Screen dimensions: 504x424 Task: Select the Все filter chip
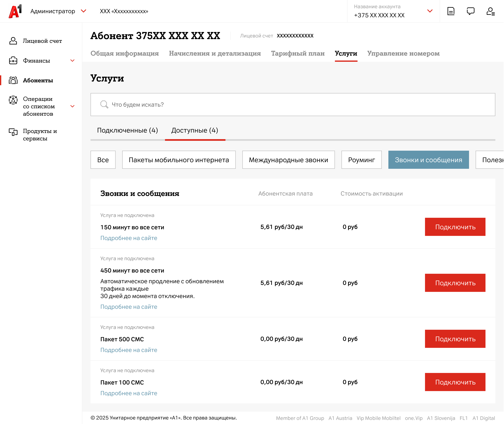point(103,160)
